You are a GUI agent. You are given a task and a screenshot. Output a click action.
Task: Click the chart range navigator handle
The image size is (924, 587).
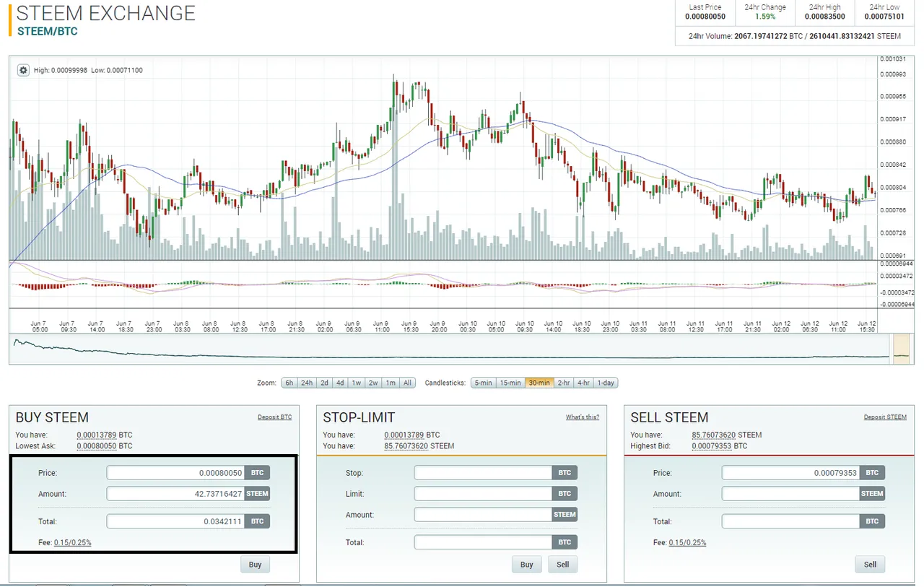[901, 348]
